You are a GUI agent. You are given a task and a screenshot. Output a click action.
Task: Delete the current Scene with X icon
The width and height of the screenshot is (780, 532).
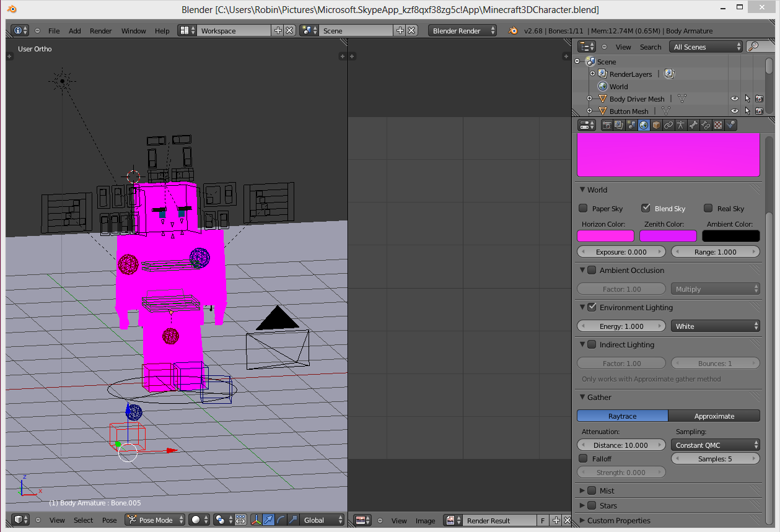(411, 30)
